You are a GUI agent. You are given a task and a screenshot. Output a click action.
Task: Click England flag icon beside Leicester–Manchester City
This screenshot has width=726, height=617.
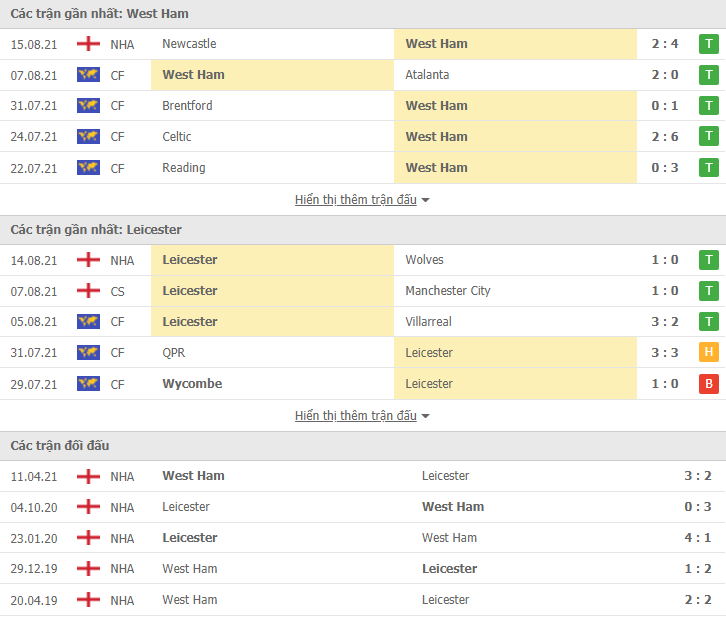(x=88, y=291)
